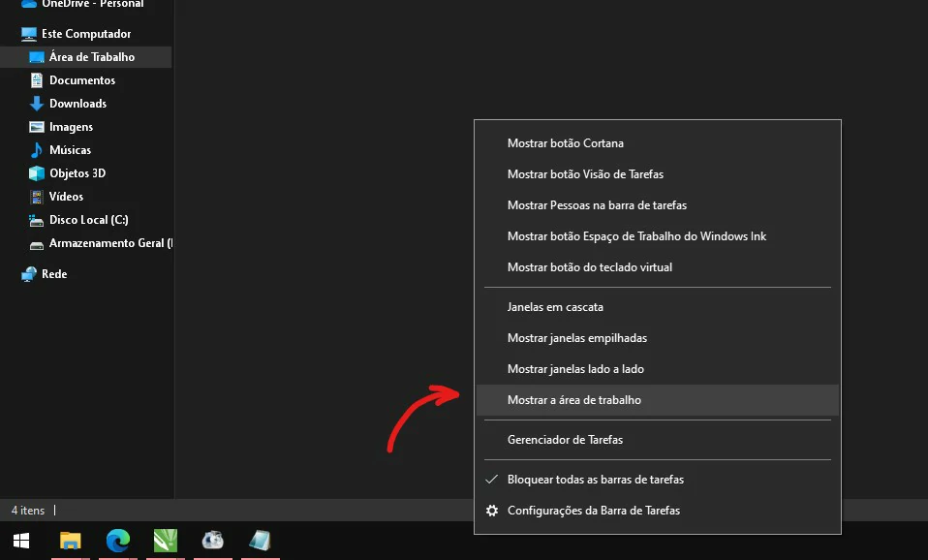Click the Downloads arrow icon
This screenshot has height=560, width=928.
pyautogui.click(x=37, y=104)
